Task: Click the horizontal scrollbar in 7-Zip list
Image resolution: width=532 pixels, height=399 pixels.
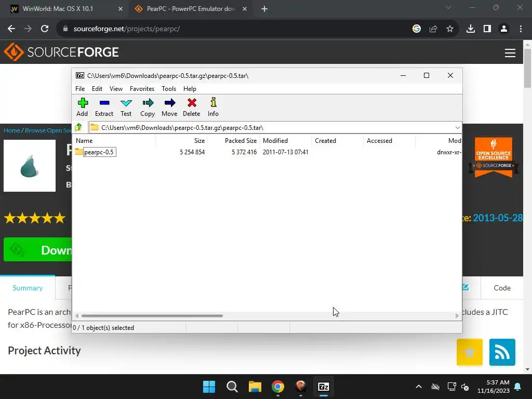Action: click(x=152, y=315)
